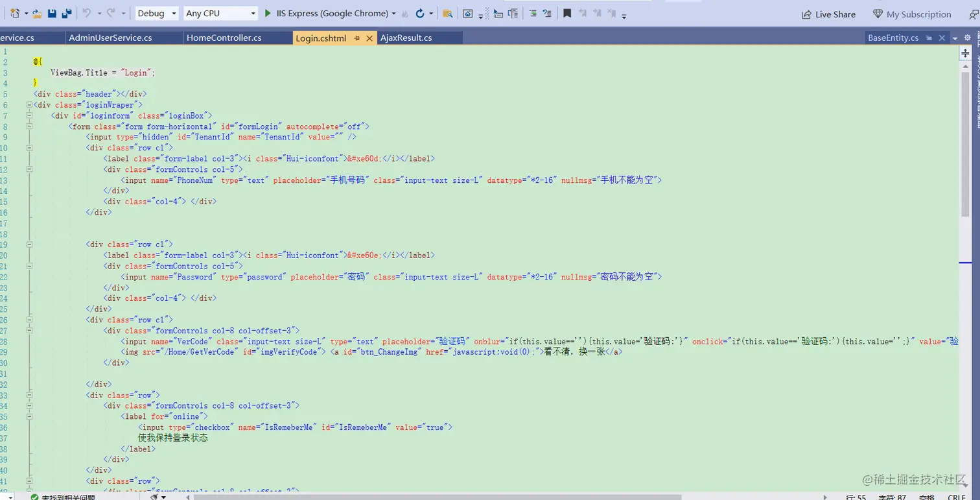The height and width of the screenshot is (500, 980).
Task: Click the New Project toolbar icon
Action: pyautogui.click(x=15, y=13)
